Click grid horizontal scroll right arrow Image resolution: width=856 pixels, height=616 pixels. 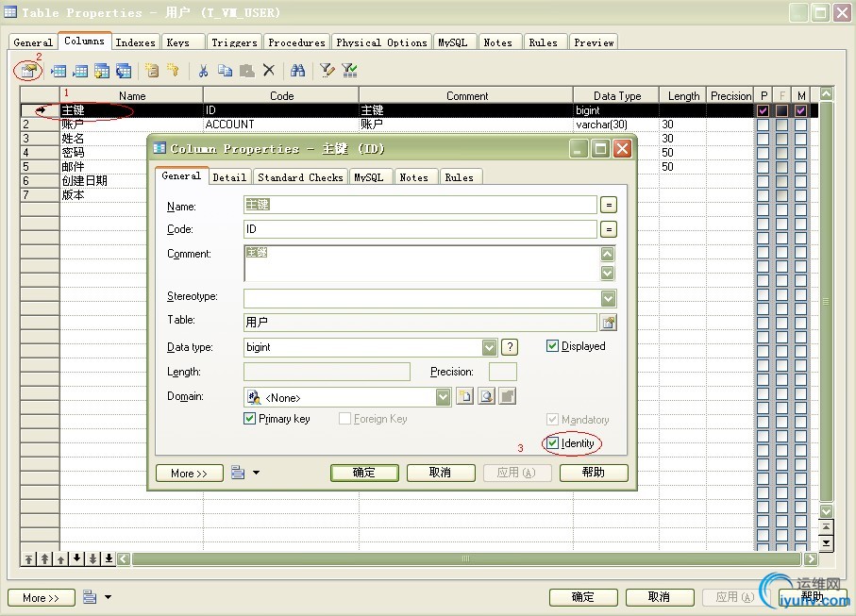(811, 558)
